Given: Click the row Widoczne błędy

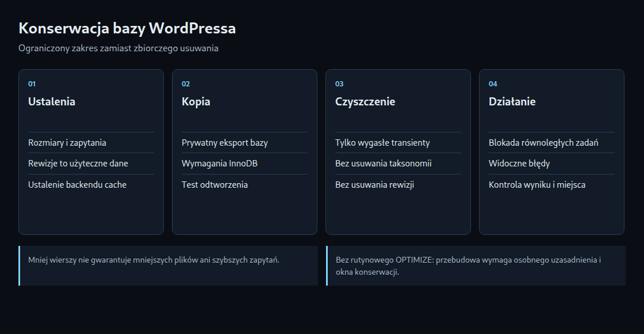Looking at the screenshot, I should click(551, 164).
